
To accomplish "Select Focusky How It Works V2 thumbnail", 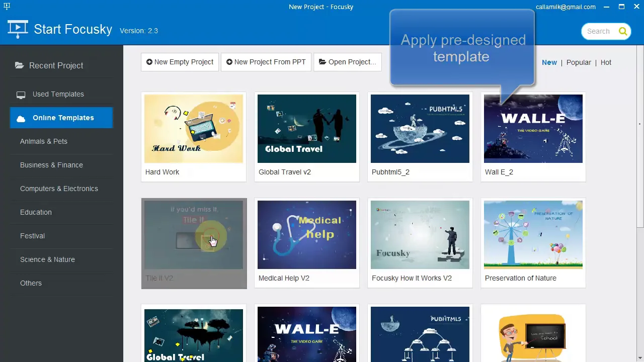I will [x=420, y=235].
